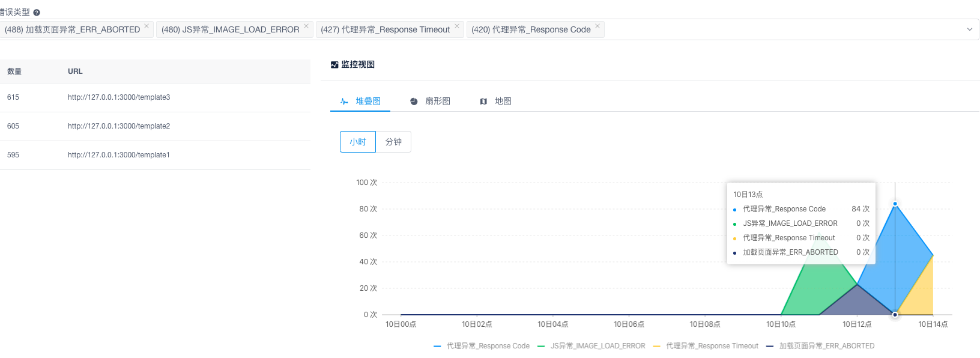Toggle legend item 代理异常_Response Code
The image size is (980, 358).
[x=482, y=346]
